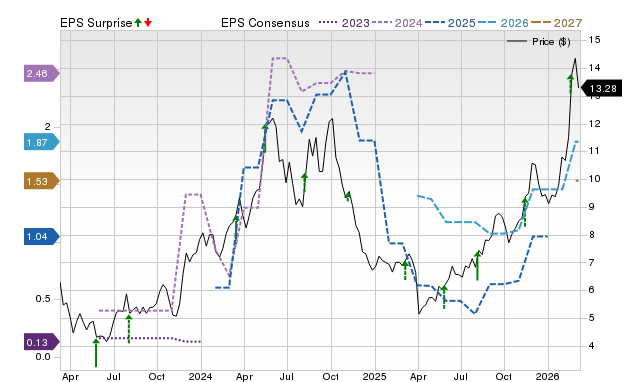The height and width of the screenshot is (382, 640).
Task: Click the 2025 label on the time axis
Action: [374, 376]
